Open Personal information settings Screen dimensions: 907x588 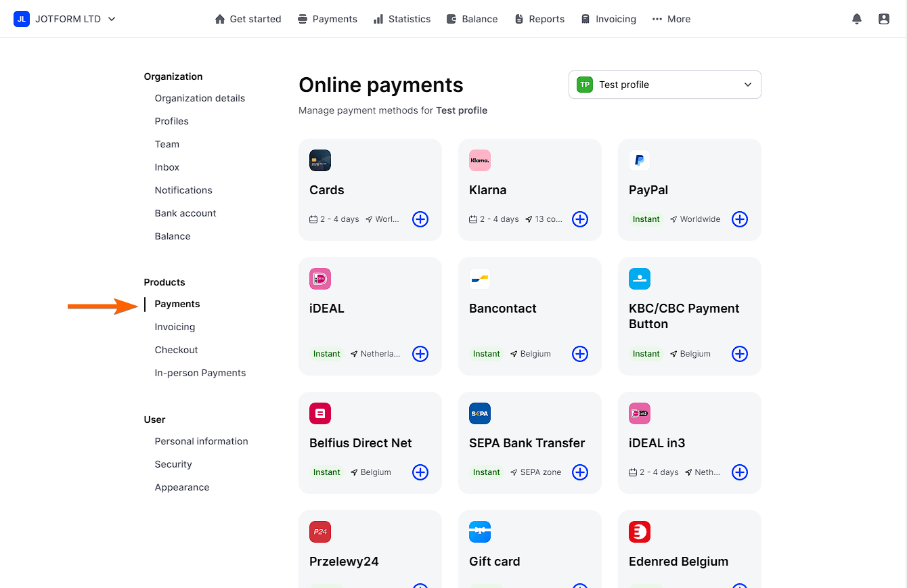[201, 441]
